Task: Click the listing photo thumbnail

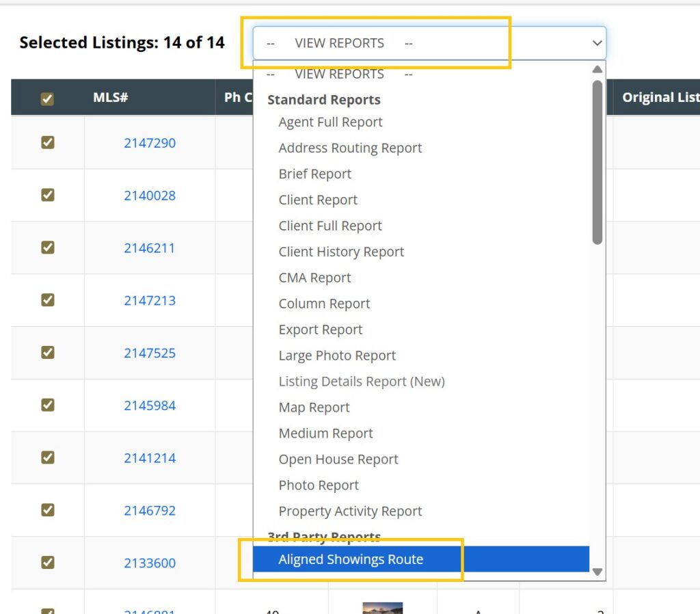Action: [383, 608]
